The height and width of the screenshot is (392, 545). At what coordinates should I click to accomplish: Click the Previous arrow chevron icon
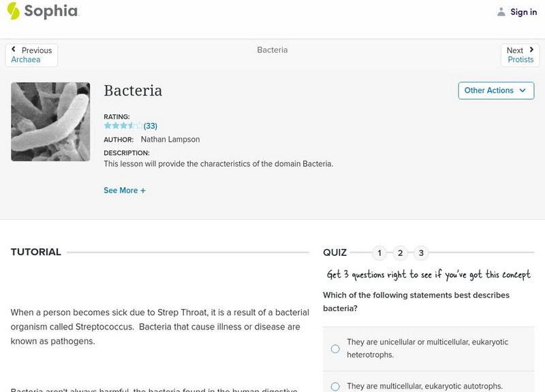pos(14,48)
